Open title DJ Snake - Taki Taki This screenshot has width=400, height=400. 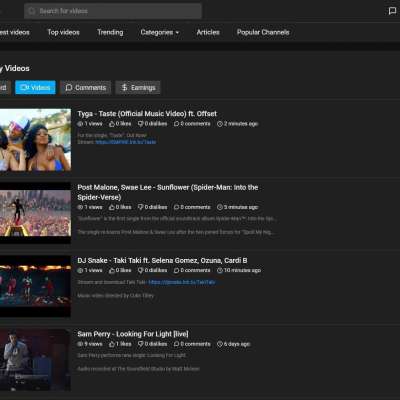click(x=162, y=260)
